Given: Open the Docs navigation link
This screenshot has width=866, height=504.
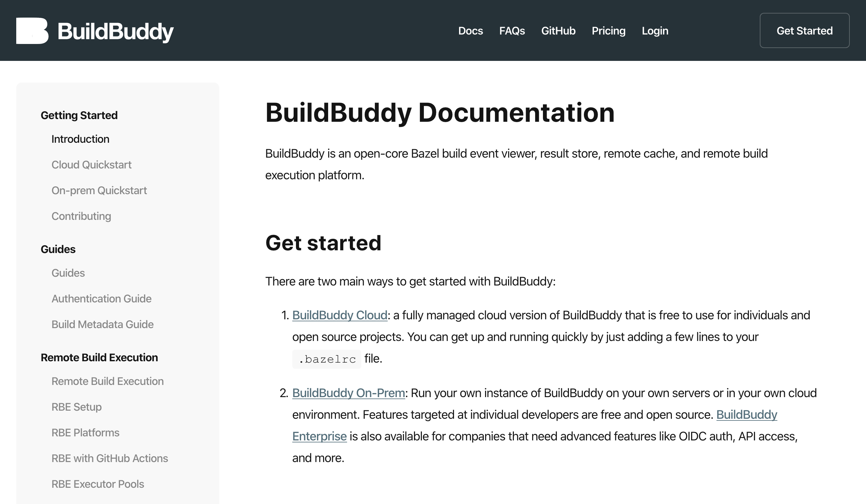Looking at the screenshot, I should (x=471, y=30).
